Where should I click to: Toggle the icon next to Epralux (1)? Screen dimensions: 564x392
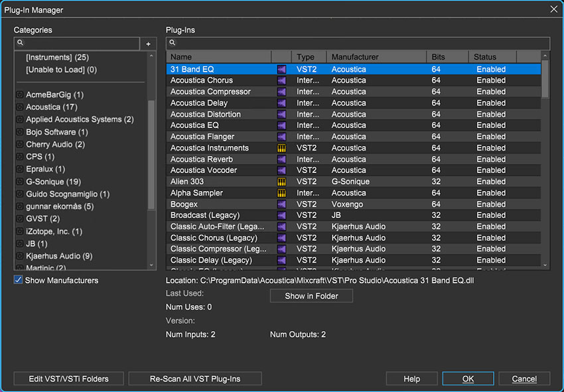pyautogui.click(x=20, y=169)
